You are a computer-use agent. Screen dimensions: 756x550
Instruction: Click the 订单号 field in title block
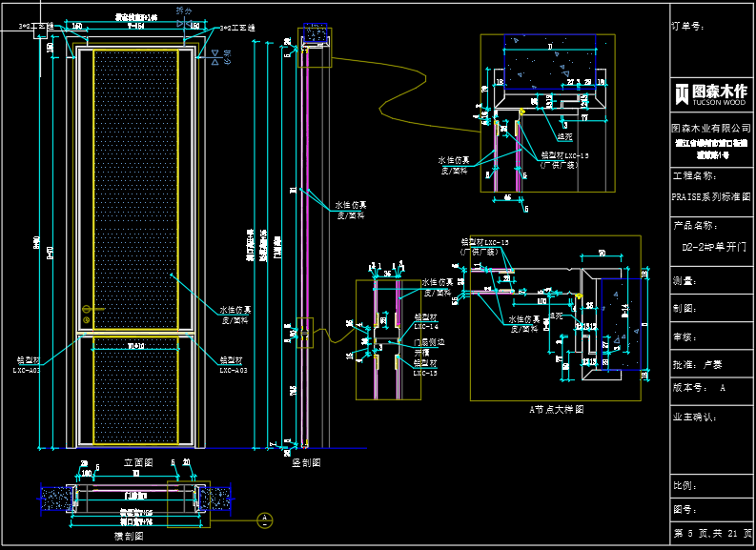(x=687, y=28)
